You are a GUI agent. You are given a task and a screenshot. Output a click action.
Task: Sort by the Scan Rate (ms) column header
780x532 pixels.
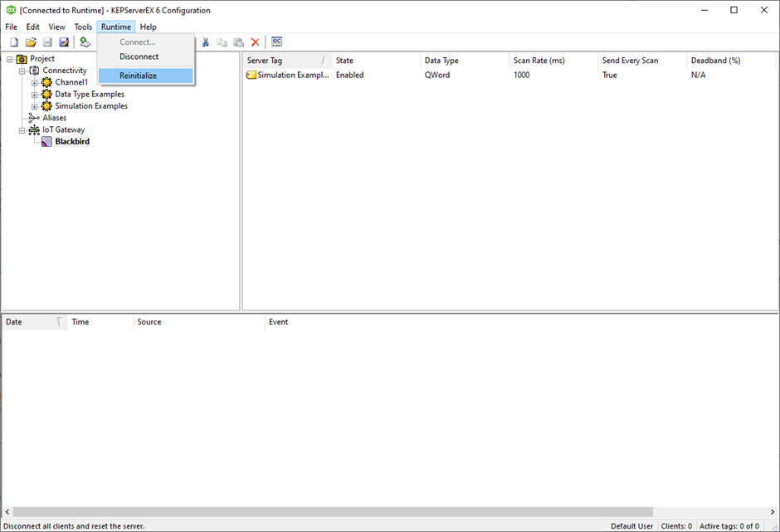[x=553, y=61]
